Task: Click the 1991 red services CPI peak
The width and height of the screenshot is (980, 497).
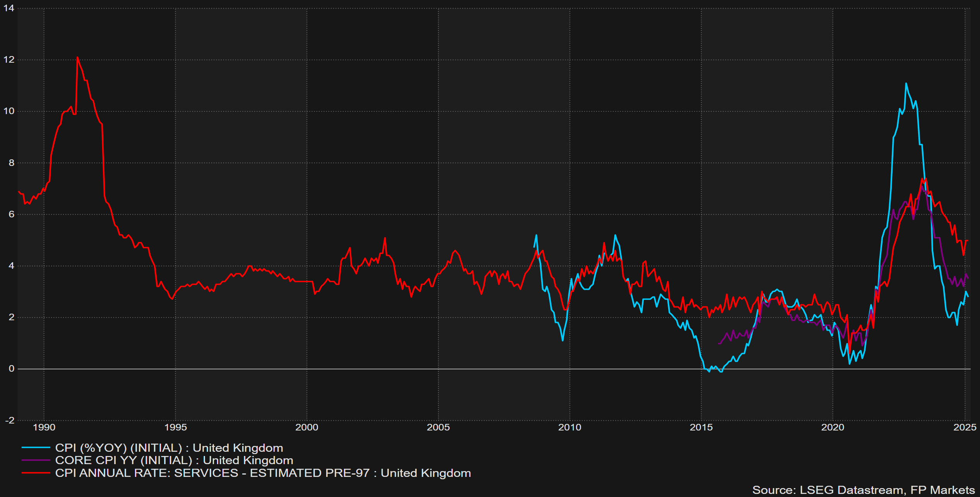Action: 77,58
